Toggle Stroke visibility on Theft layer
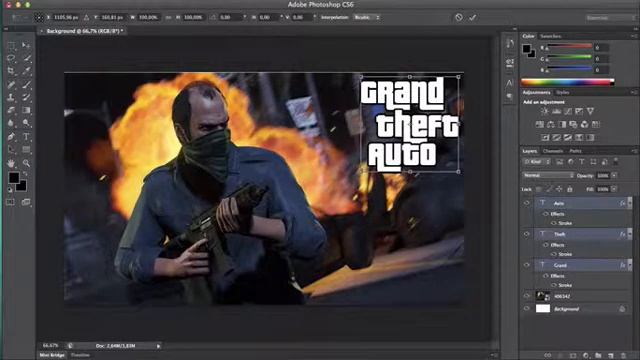Image resolution: width=640 pixels, height=360 pixels. tap(553, 254)
